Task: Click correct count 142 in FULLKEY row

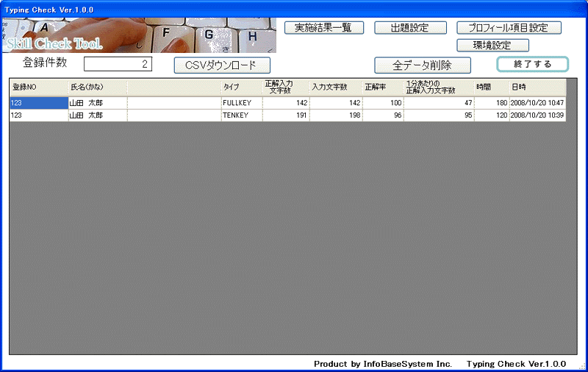Action: [x=286, y=103]
